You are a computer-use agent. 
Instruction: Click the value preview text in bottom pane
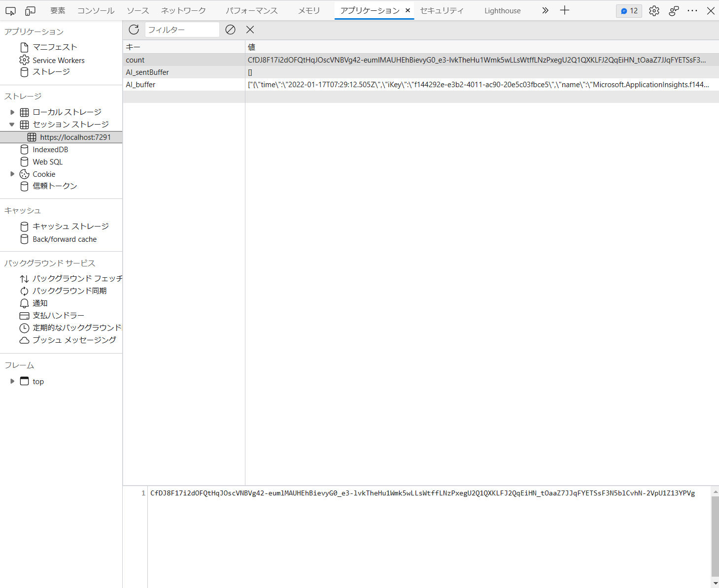point(422,493)
